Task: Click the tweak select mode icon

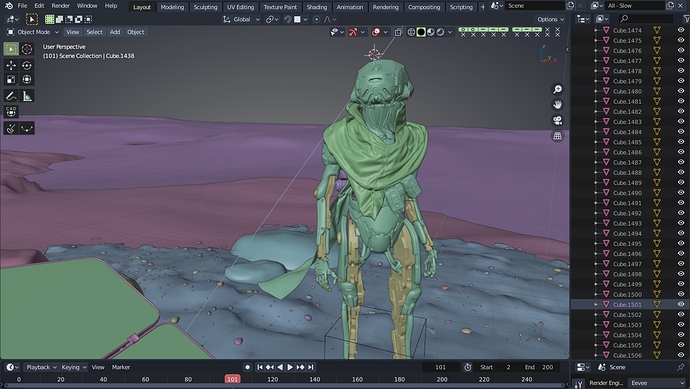Action: coord(32,19)
